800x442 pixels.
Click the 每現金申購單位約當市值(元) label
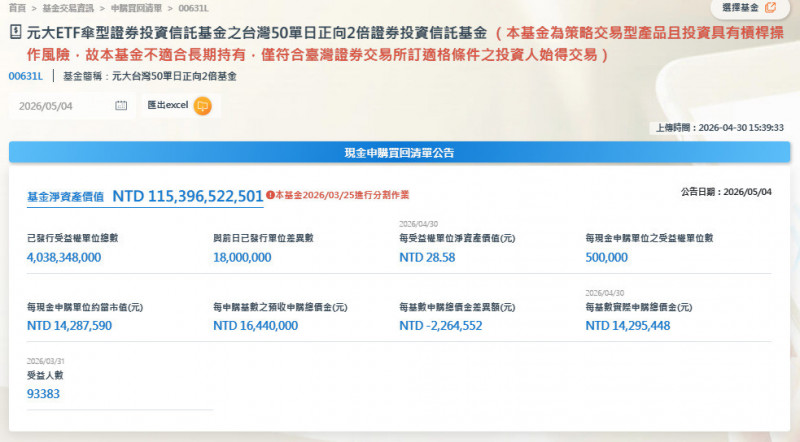(85, 307)
